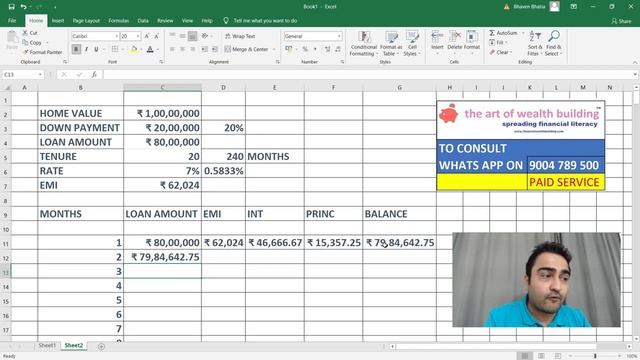The height and width of the screenshot is (360, 640).
Task: Click Merge & Center
Action: (246, 49)
